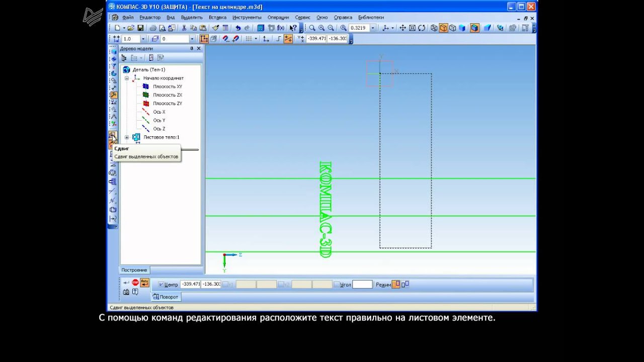This screenshot has width=644, height=362.
Task: Collapse the Начало координат tree node
Action: (127, 78)
